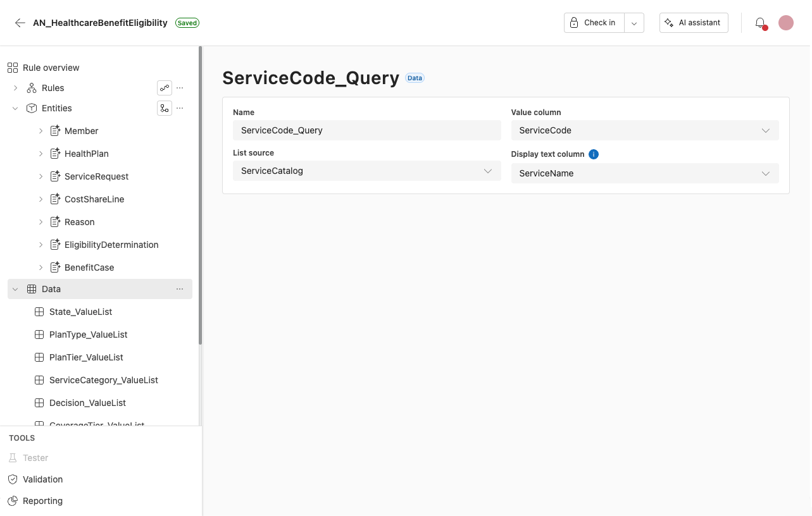Click the Member entity label
This screenshot has height=516, width=812.
tap(82, 131)
